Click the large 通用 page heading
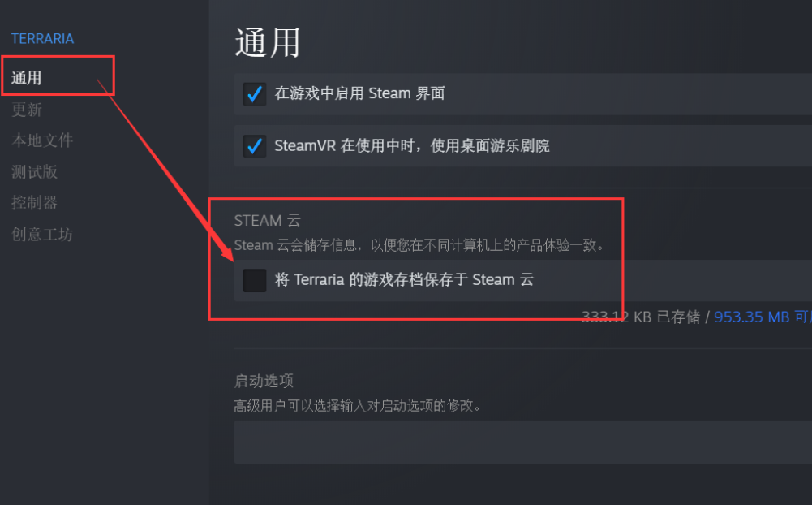This screenshot has height=505, width=812. 267,42
